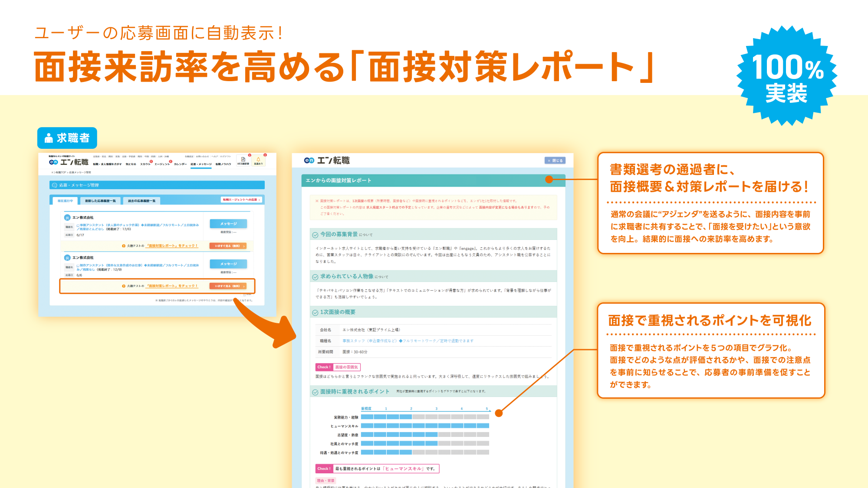Open the 転職・求人情報をさがす navigation dropdown

pyautogui.click(x=107, y=164)
